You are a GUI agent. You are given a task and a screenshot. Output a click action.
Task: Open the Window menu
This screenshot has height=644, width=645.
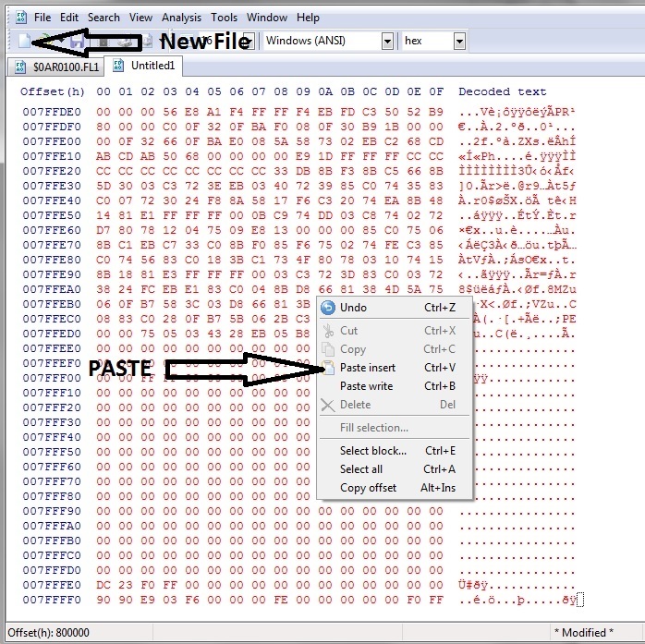tap(267, 18)
